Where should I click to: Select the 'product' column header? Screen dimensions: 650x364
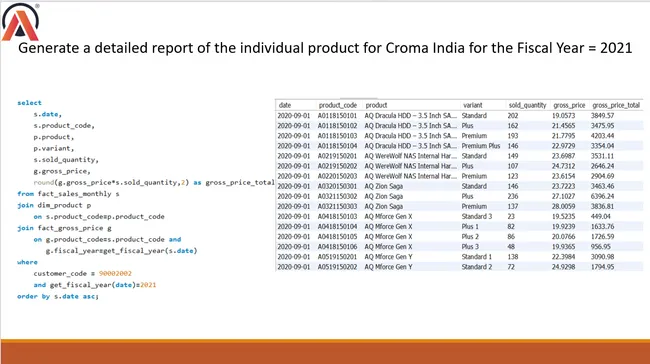[376, 105]
